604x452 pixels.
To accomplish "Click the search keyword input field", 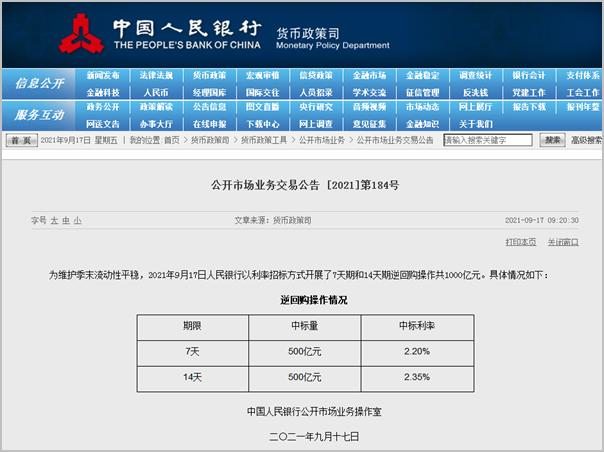I will pyautogui.click(x=488, y=141).
